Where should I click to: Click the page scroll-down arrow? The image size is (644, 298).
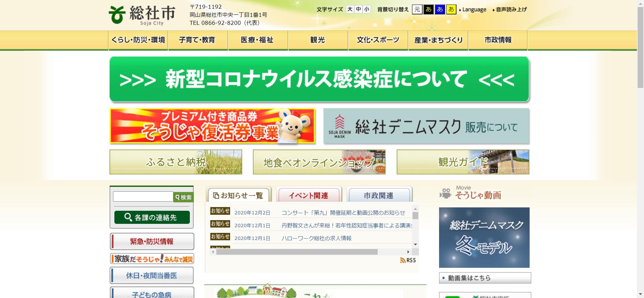[640, 295]
